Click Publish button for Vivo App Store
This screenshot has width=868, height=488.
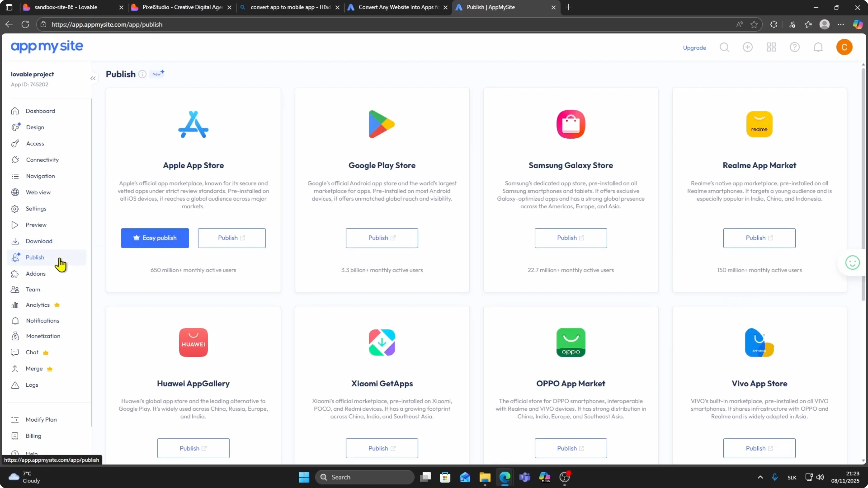tap(759, 448)
